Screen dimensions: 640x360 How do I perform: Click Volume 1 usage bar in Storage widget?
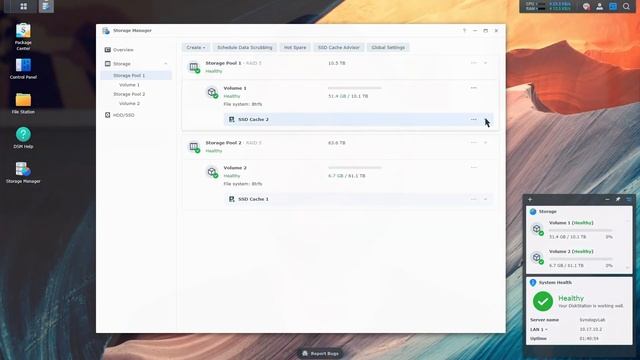pyautogui.click(x=580, y=230)
